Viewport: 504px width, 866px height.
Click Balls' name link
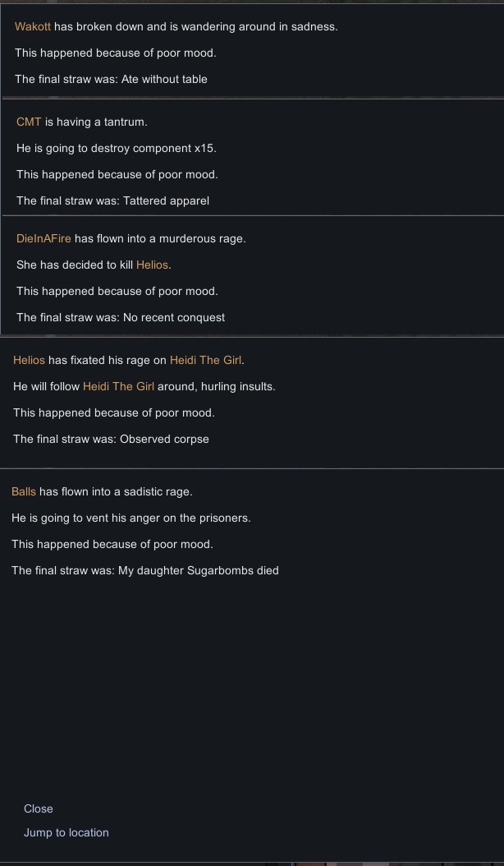[22, 491]
